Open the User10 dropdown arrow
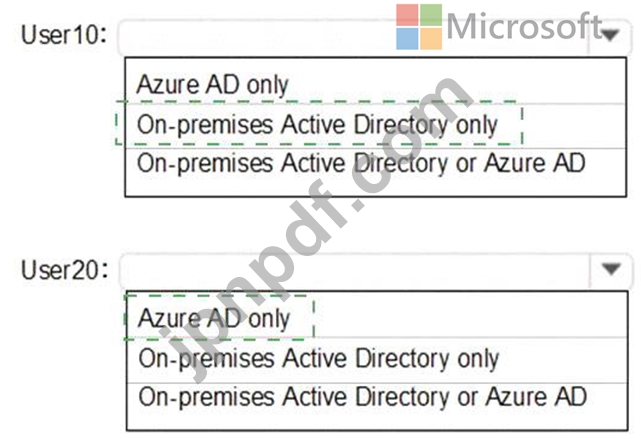 [610, 35]
